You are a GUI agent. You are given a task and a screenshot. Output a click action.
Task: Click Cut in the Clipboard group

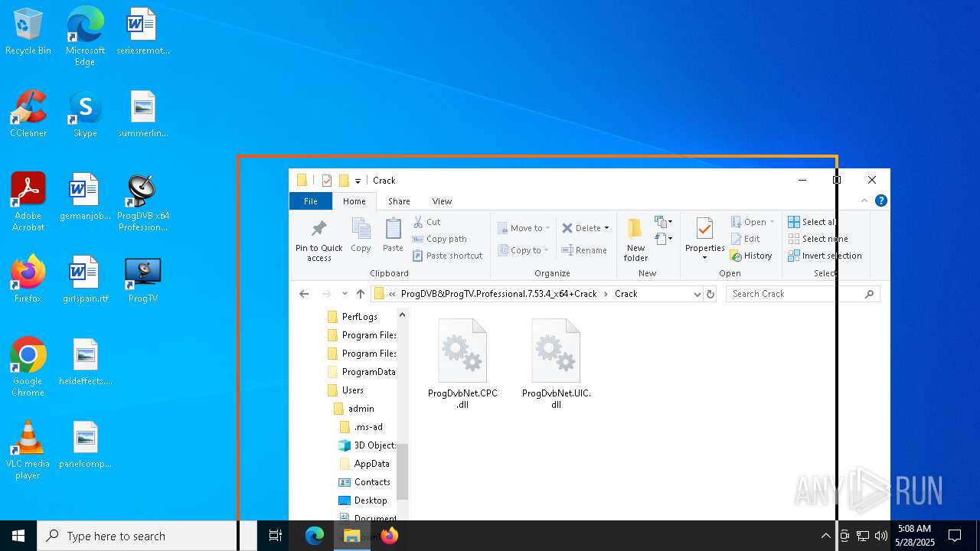tap(426, 222)
